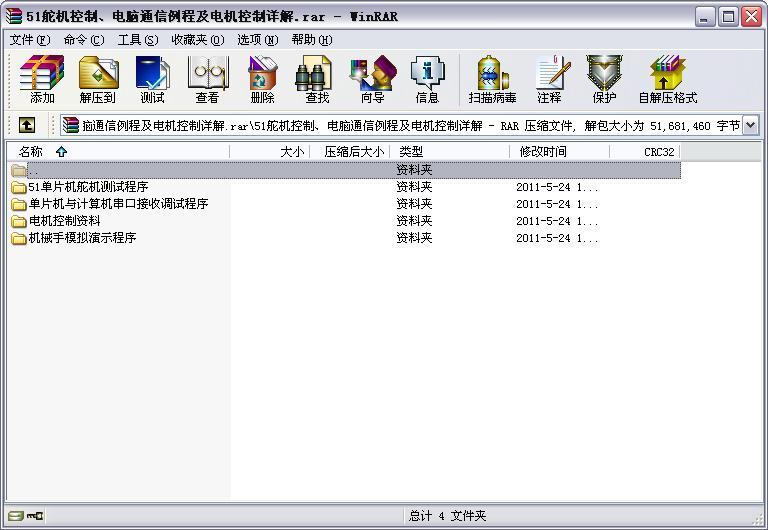Click the WinRAR title bar icon
This screenshot has height=530, width=768.
(14, 16)
